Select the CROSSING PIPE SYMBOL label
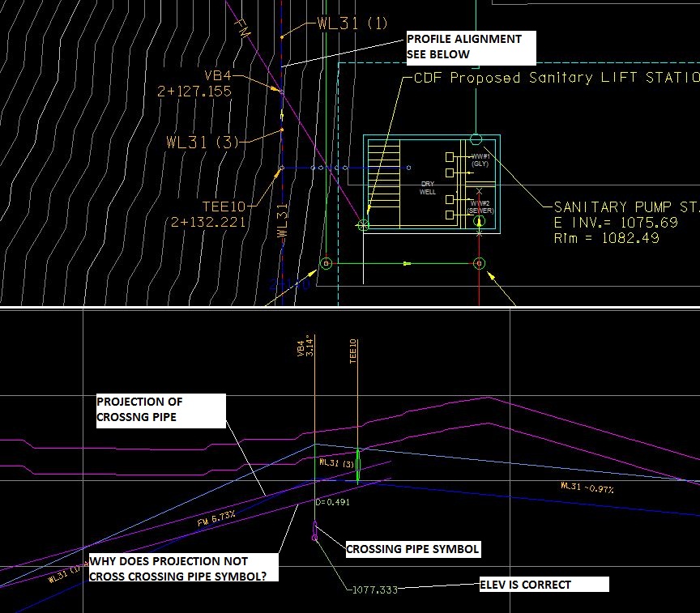The image size is (700, 613). tap(412, 548)
